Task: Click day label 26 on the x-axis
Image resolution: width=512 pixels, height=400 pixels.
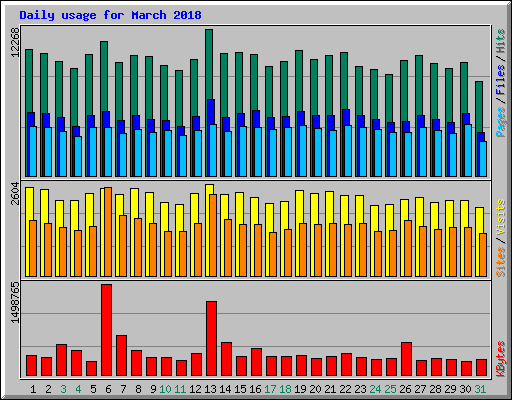Action: pyautogui.click(x=405, y=389)
